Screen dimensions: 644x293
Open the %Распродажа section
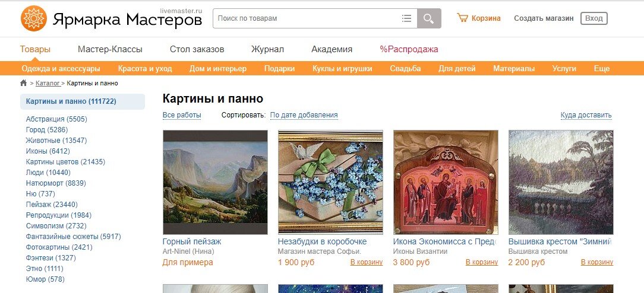click(x=409, y=50)
